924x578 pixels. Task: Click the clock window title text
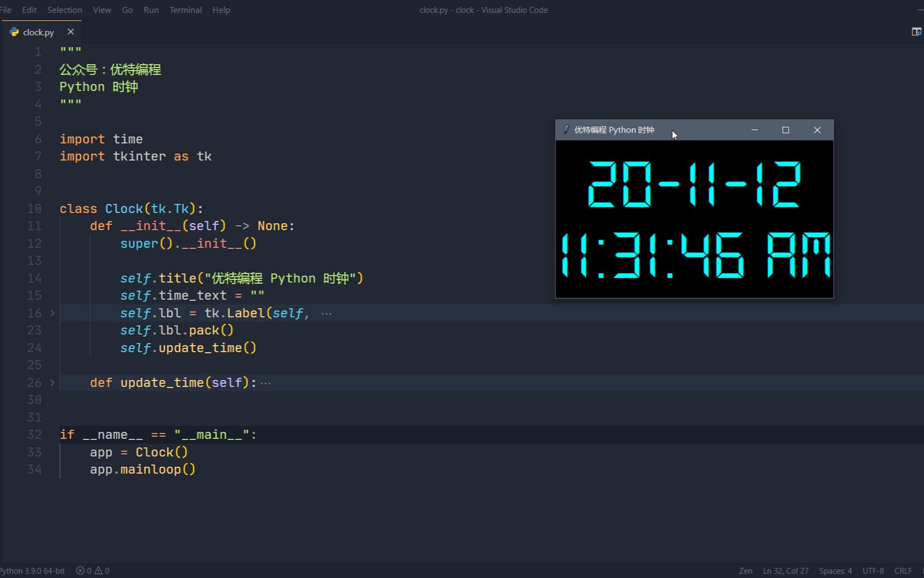click(614, 130)
